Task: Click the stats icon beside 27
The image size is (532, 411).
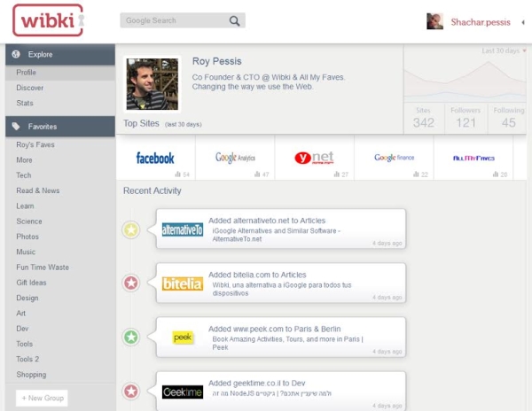Action: click(337, 174)
